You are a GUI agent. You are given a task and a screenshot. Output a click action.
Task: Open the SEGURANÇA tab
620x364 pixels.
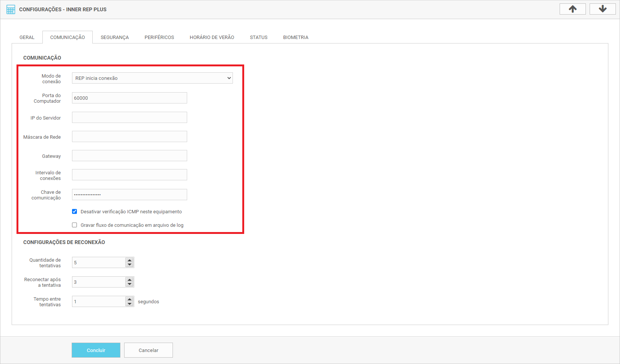tap(114, 37)
